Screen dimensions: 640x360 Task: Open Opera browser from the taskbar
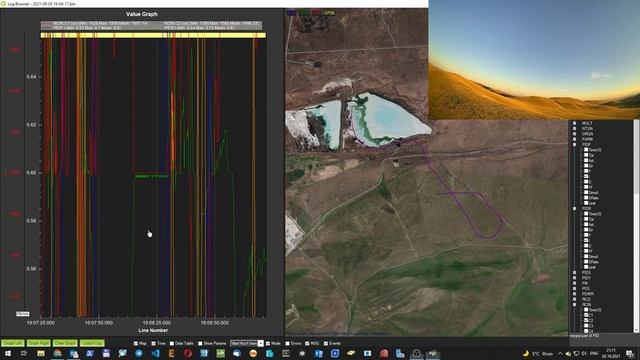[x=188, y=353]
